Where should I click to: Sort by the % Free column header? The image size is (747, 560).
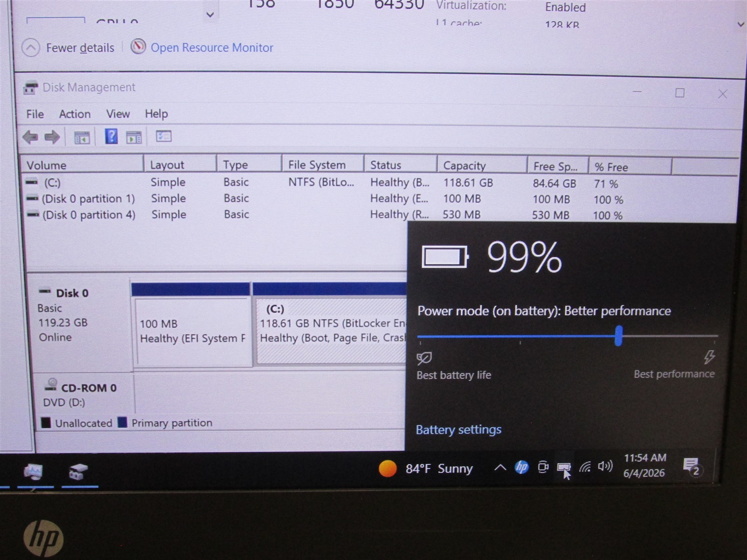[630, 167]
